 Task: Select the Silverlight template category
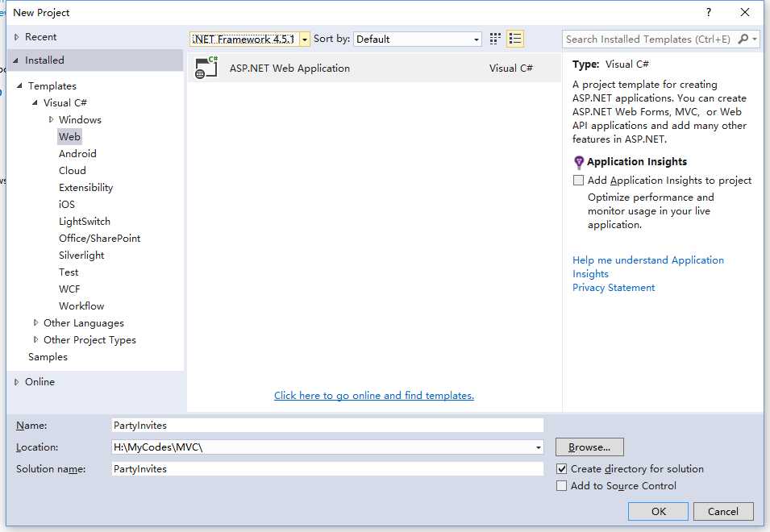click(81, 256)
